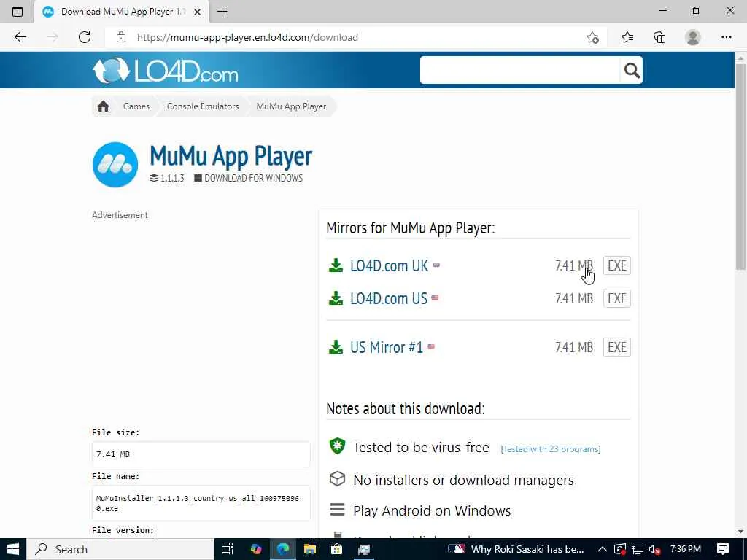Click the EXE badge on LO4D.com UK row
This screenshot has width=747, height=560.
click(617, 265)
